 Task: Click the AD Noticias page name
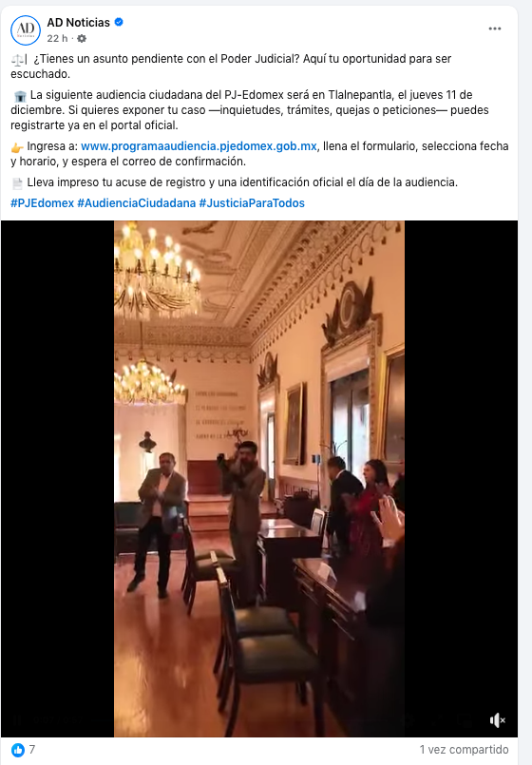click(x=79, y=23)
